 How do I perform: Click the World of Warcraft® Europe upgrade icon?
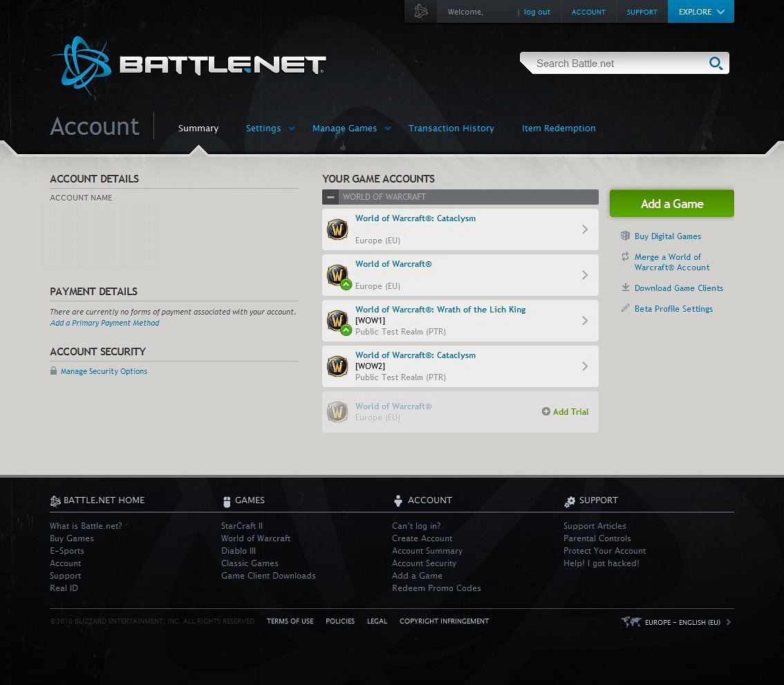click(346, 285)
